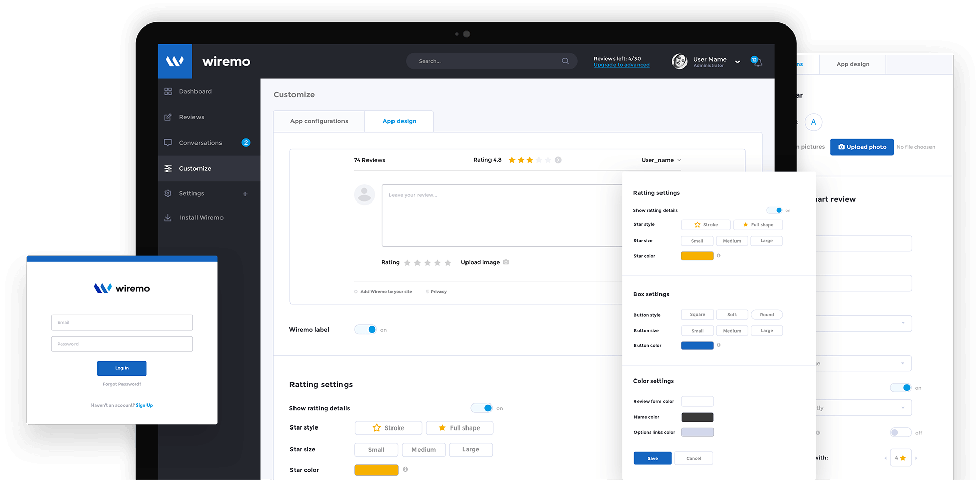Click the Add Wiremo to your site icon
The image size is (980, 480).
(356, 292)
